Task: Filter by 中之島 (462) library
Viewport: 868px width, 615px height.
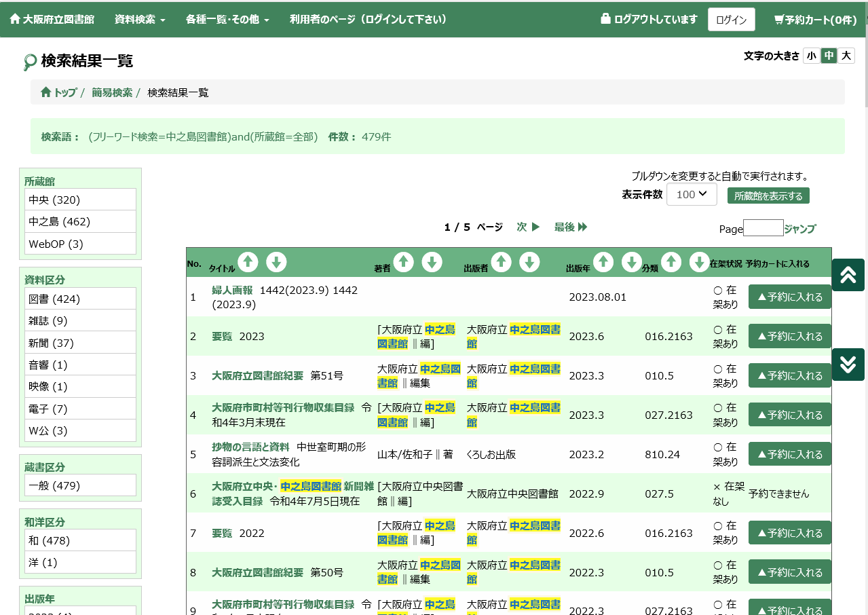Action: [81, 221]
